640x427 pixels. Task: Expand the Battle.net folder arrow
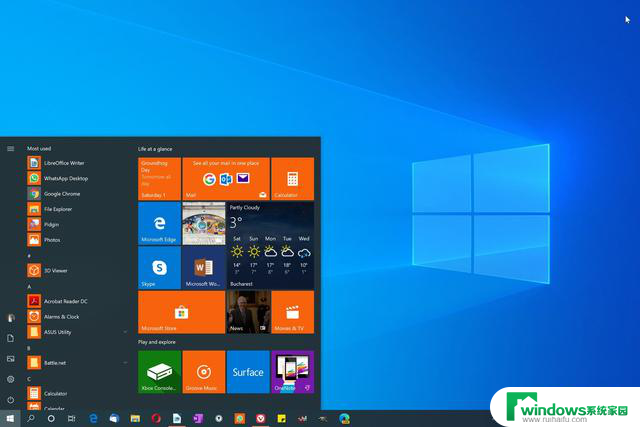[125, 363]
